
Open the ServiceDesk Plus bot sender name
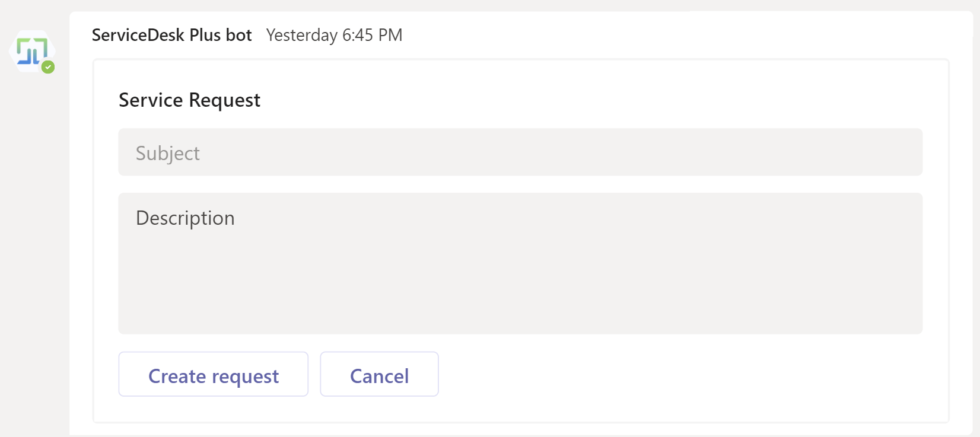171,35
